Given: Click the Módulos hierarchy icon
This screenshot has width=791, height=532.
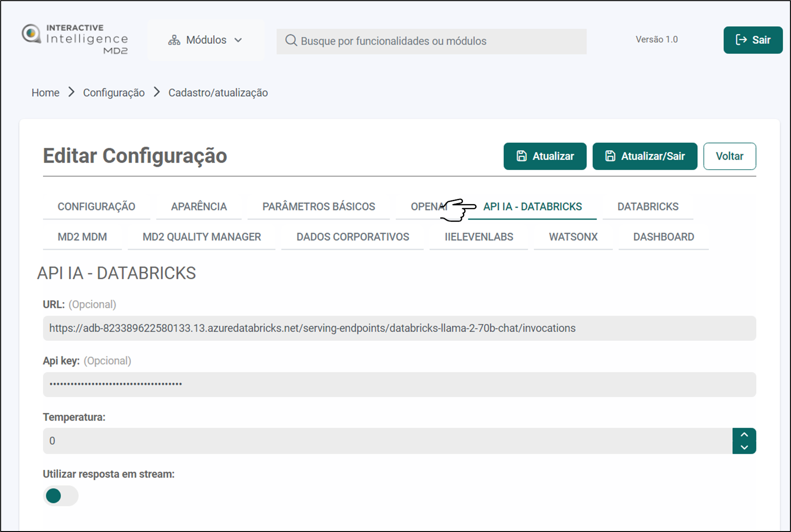Looking at the screenshot, I should [174, 41].
